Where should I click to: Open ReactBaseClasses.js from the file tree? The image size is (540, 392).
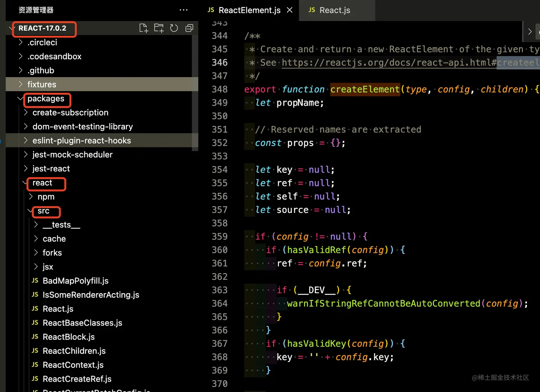pyautogui.click(x=82, y=323)
